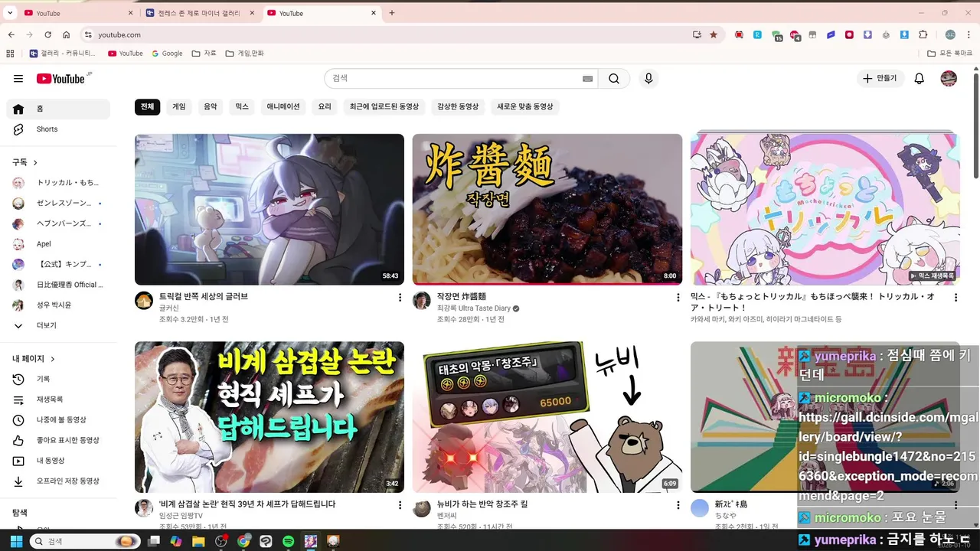Go to 홈 in the sidebar

coord(58,109)
